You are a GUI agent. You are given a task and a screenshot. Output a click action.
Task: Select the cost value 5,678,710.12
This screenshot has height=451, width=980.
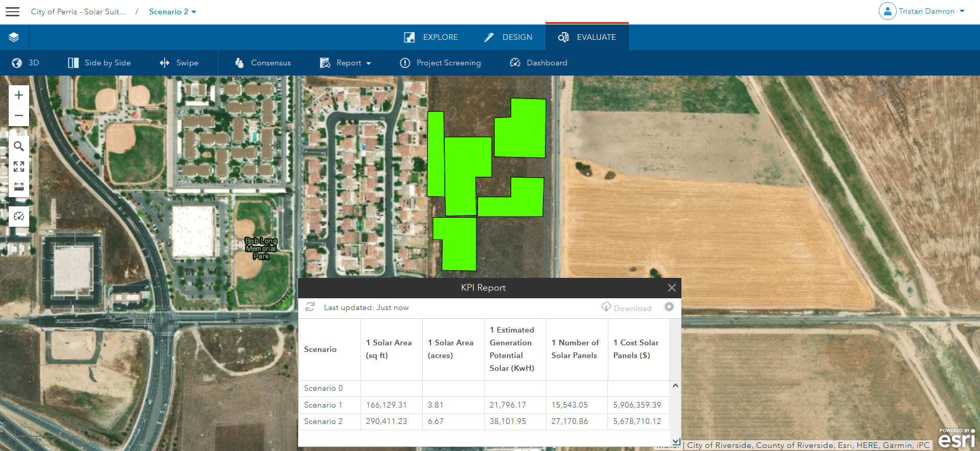[637, 421]
